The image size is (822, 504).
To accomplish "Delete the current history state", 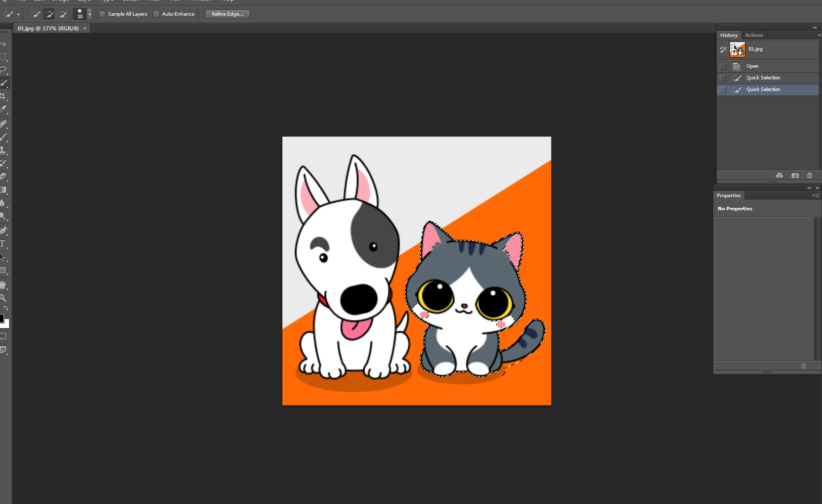I will [809, 175].
